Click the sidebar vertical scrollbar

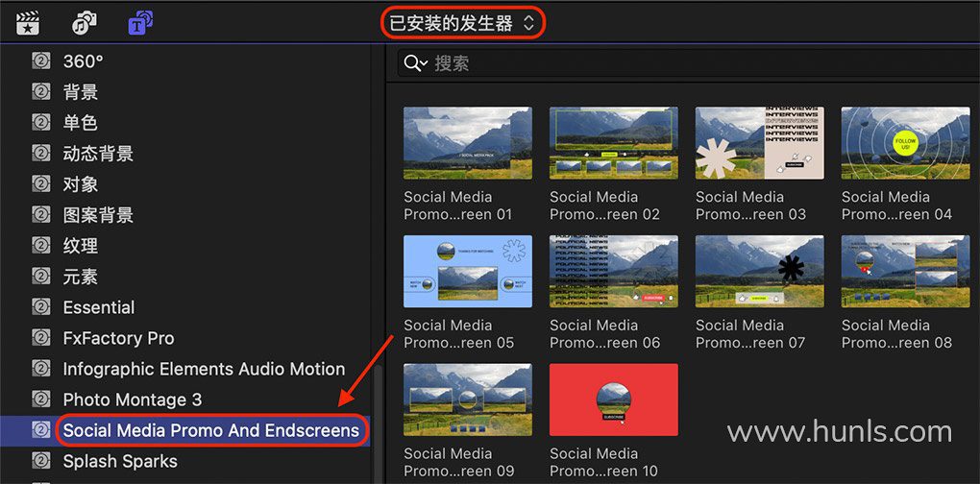click(377, 424)
